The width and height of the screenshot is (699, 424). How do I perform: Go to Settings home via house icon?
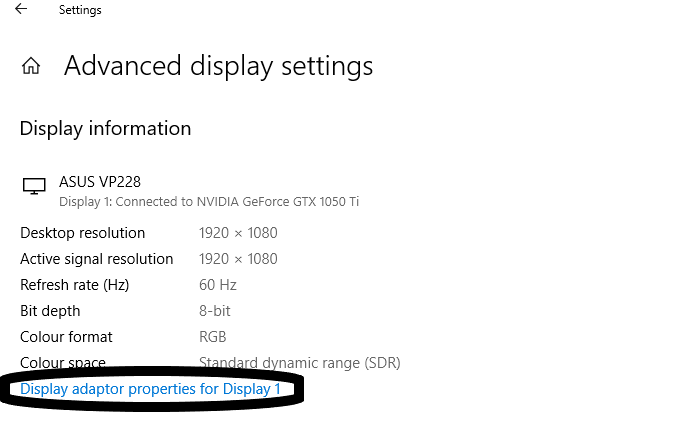click(31, 67)
